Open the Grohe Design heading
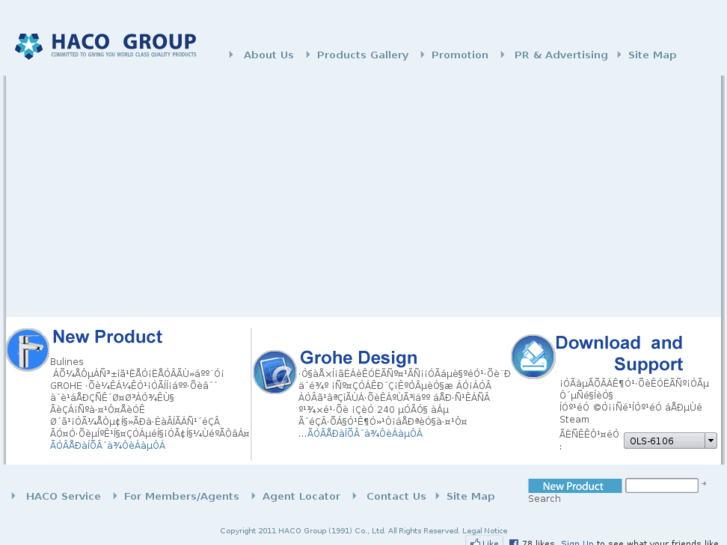 [358, 358]
